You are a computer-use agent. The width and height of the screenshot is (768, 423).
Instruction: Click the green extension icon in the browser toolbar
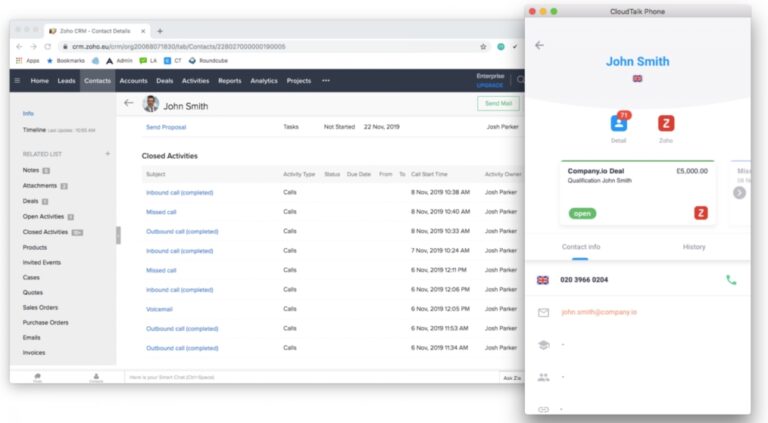click(501, 47)
